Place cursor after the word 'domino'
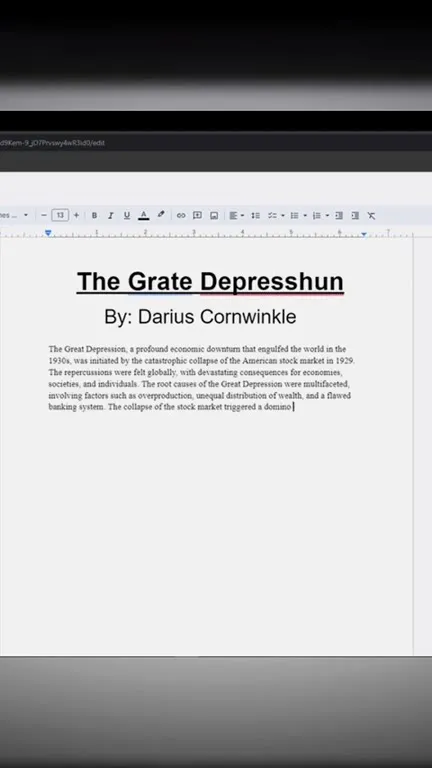Image resolution: width=432 pixels, height=768 pixels. [x=292, y=407]
